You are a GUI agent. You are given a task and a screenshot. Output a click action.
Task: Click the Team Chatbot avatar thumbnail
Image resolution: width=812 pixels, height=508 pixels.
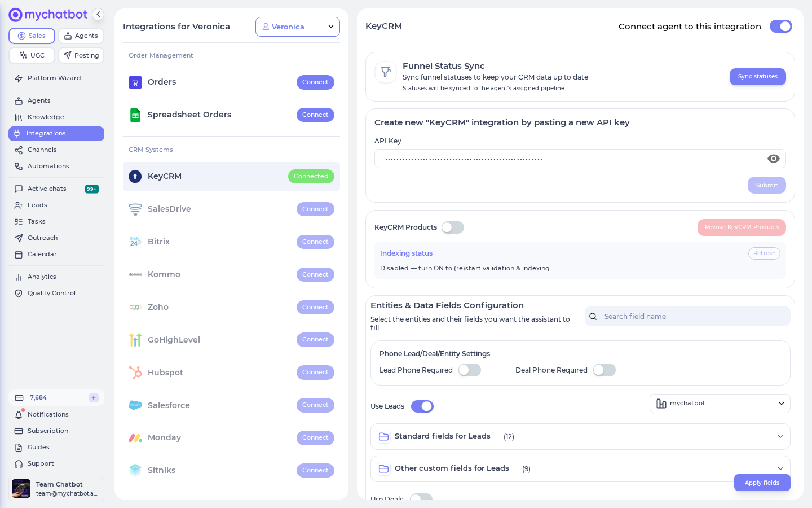21,489
